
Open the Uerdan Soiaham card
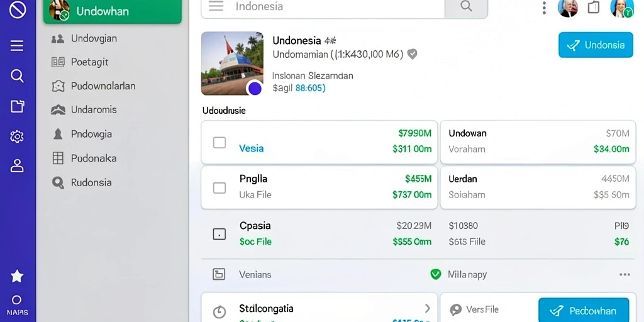[538, 187]
